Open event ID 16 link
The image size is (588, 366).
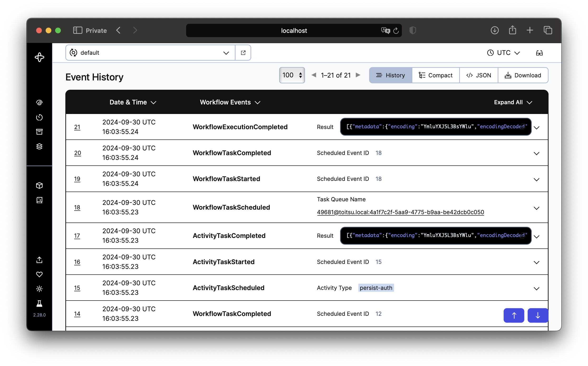pos(77,262)
